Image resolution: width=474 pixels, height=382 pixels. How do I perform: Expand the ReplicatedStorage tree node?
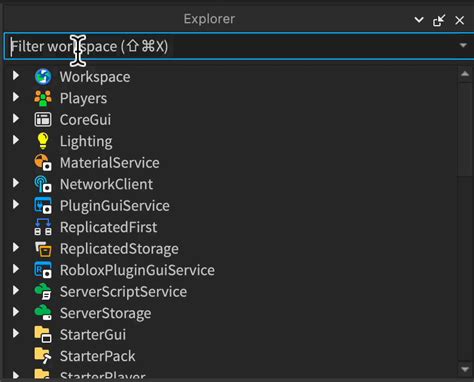tap(16, 247)
